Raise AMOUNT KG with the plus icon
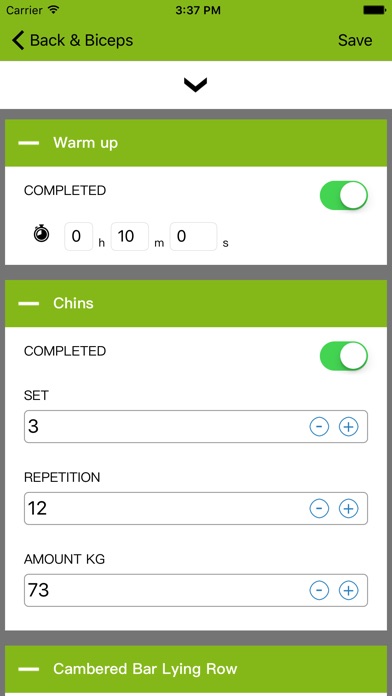 coord(348,590)
